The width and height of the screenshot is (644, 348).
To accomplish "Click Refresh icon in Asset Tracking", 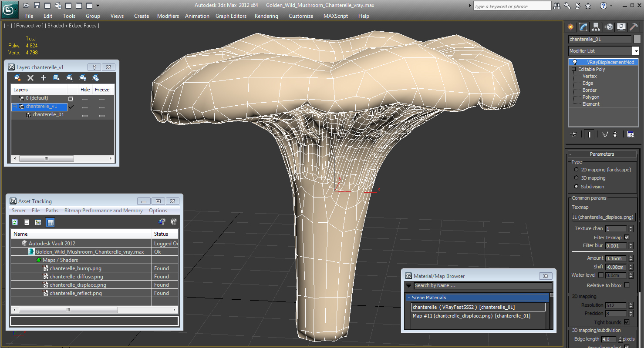I will [x=15, y=222].
